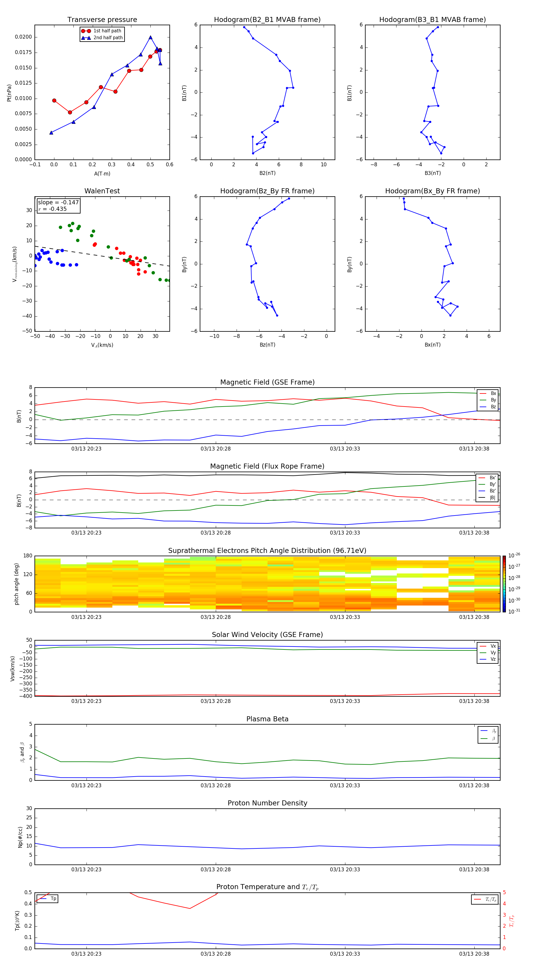Click the "Vsw(km/s)" y-axis label

click(x=12, y=668)
